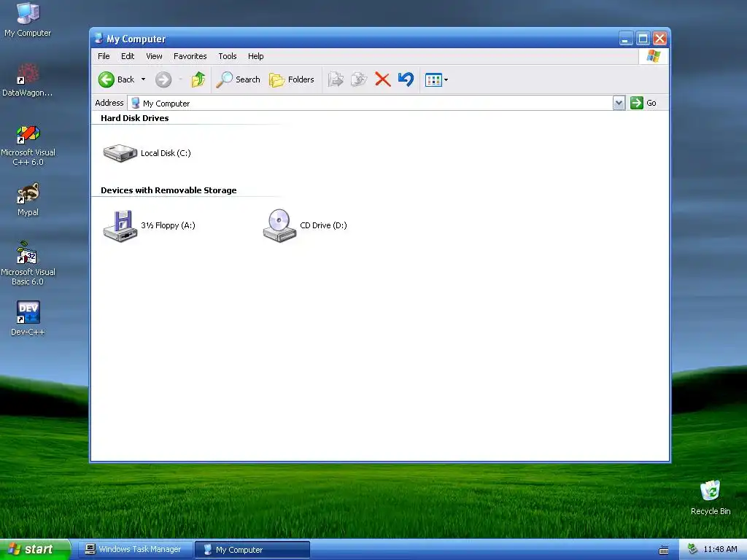Click the blue Undo icon
747x560 pixels.
(x=406, y=79)
